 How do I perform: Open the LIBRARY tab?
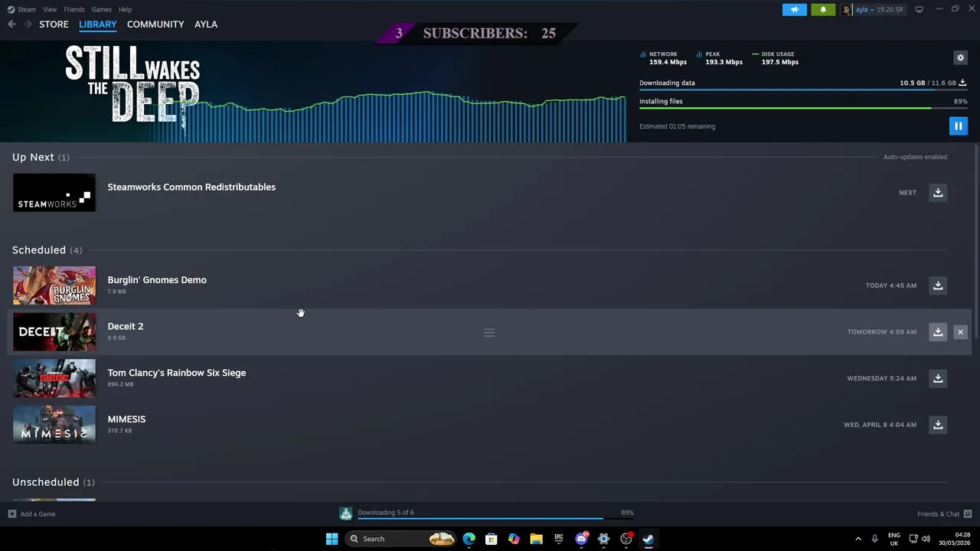click(98, 24)
